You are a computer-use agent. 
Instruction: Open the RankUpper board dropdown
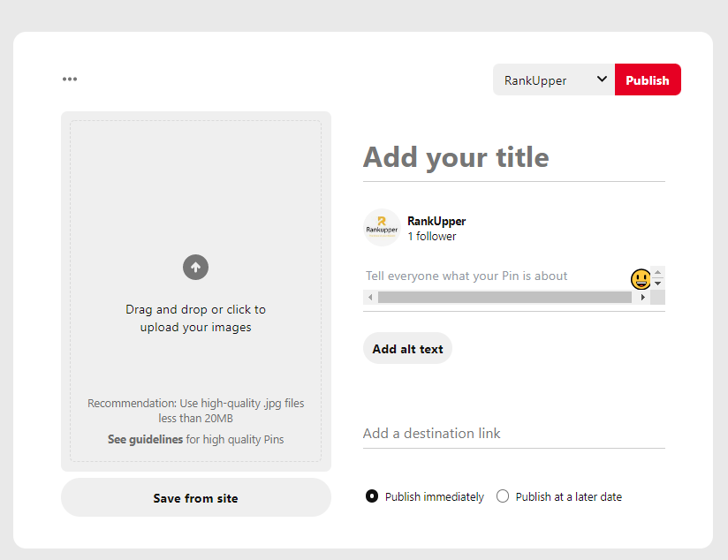click(553, 79)
